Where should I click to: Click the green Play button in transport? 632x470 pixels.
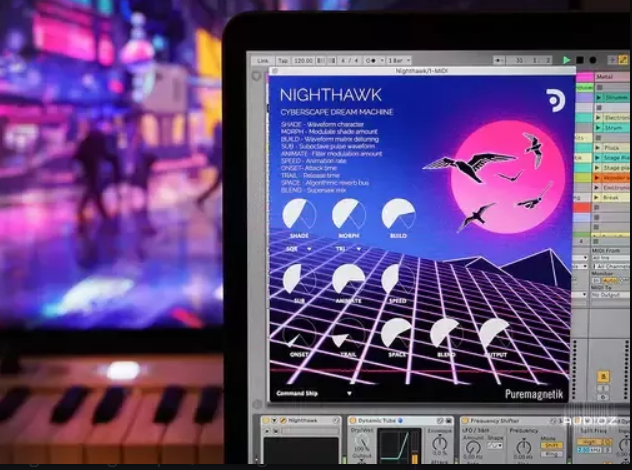566,60
